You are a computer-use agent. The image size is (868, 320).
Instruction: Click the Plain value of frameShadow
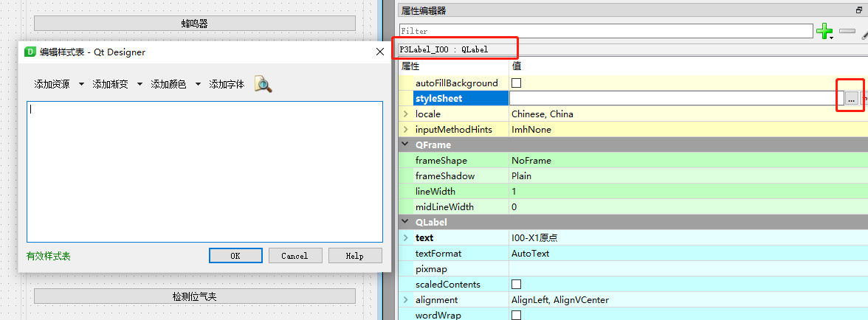(521, 175)
